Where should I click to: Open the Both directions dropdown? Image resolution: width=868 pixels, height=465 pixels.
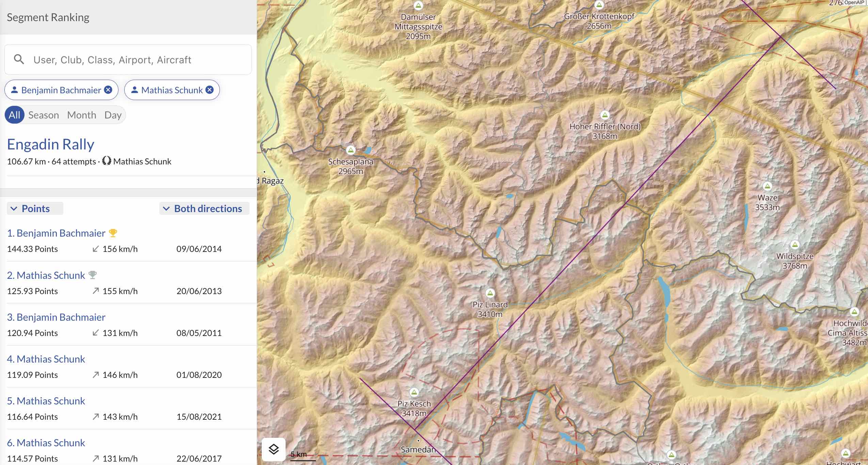pyautogui.click(x=204, y=208)
